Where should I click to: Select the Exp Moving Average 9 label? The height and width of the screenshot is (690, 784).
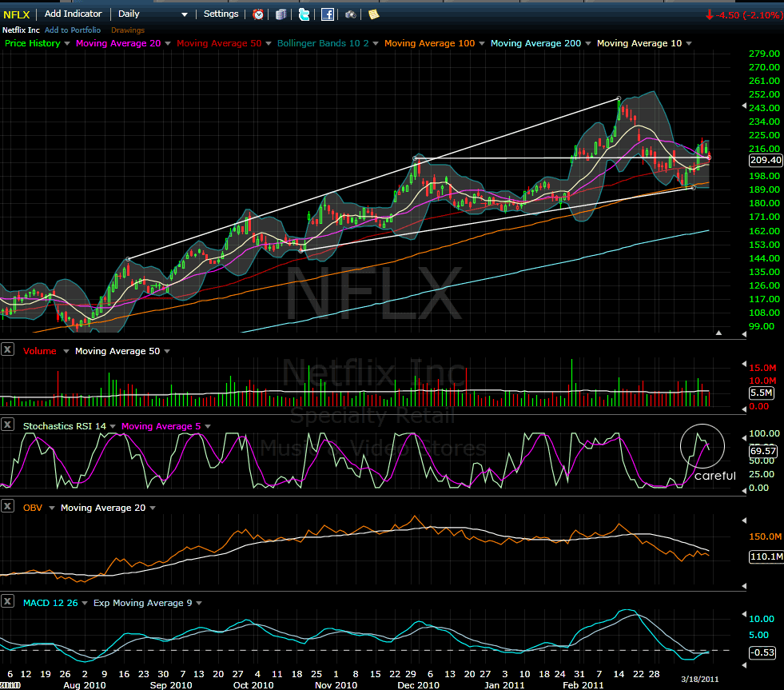(x=142, y=602)
